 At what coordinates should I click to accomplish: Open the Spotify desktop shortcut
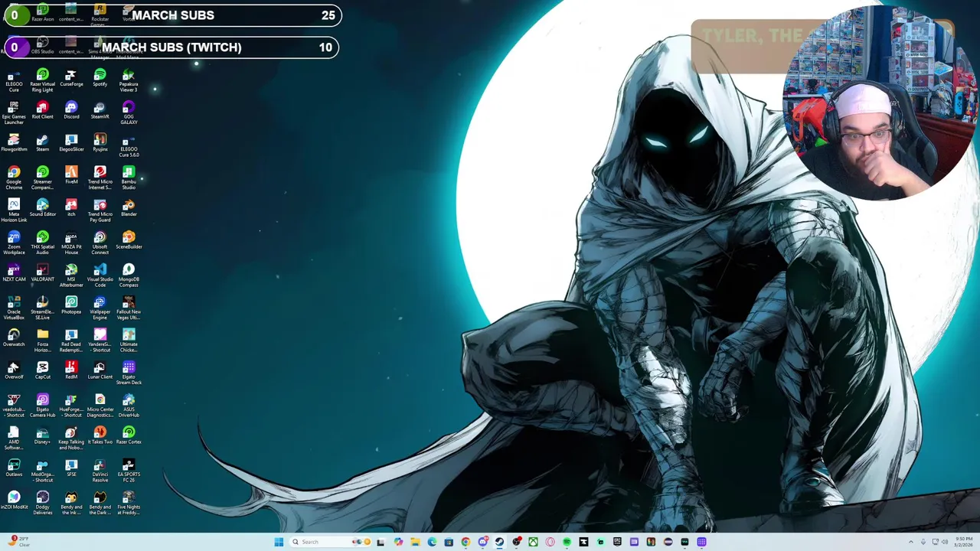100,78
